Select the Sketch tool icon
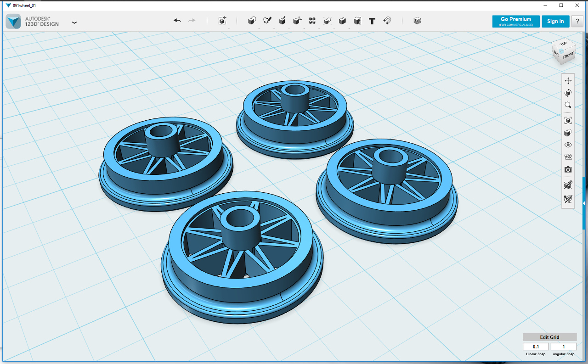The image size is (588, 364). pos(267,21)
